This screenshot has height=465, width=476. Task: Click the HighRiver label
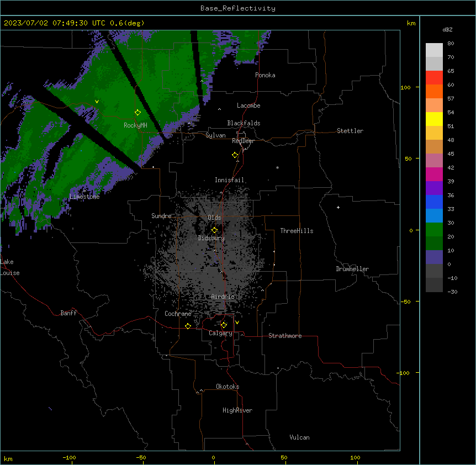click(237, 410)
